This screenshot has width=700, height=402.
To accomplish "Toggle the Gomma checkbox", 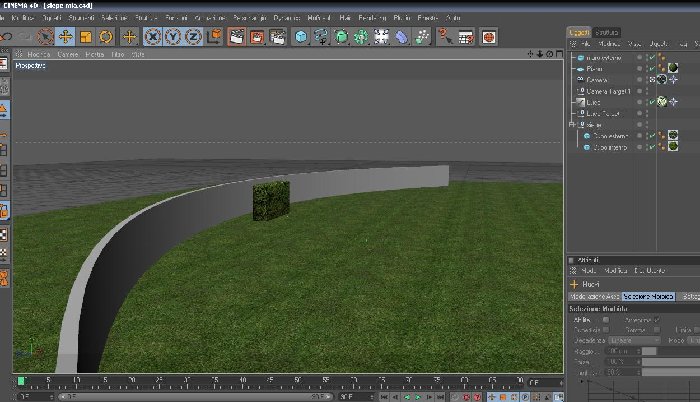I will point(656,330).
